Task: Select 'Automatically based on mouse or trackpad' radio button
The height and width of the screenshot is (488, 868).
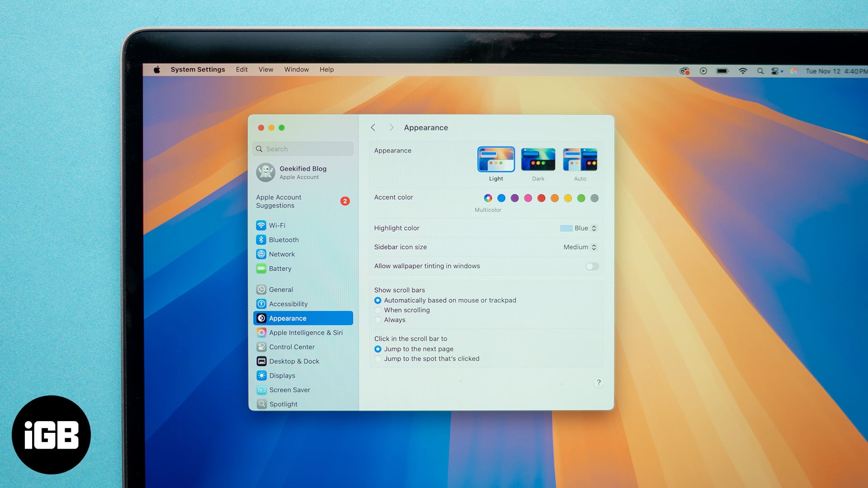Action: pyautogui.click(x=377, y=300)
